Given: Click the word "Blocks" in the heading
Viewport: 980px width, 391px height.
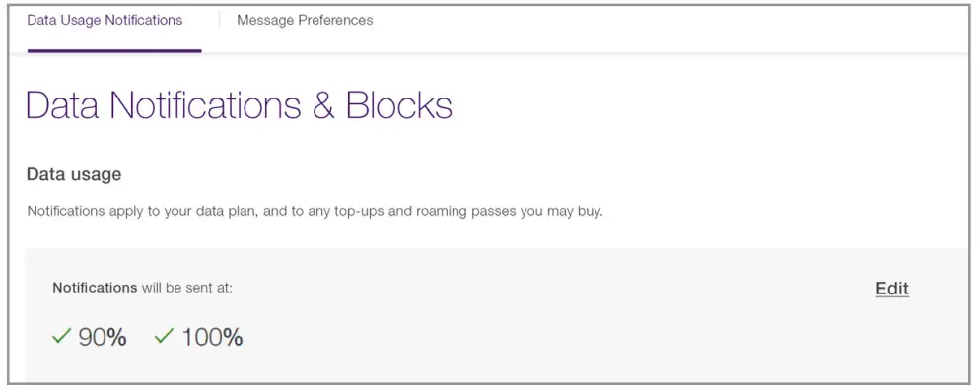Looking at the screenshot, I should pos(398,105).
